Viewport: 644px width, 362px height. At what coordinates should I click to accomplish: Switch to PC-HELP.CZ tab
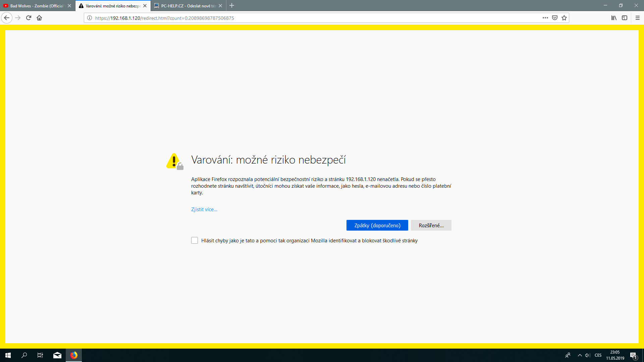186,6
